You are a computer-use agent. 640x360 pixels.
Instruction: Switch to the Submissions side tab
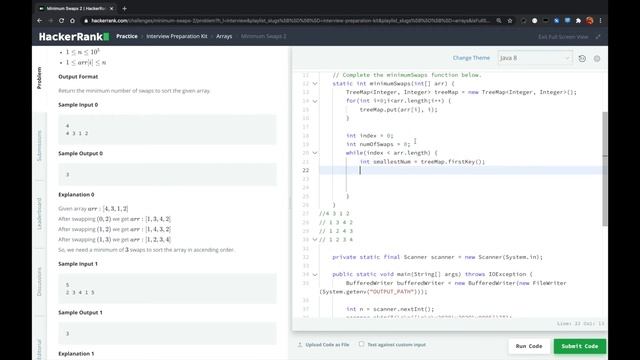(39, 146)
